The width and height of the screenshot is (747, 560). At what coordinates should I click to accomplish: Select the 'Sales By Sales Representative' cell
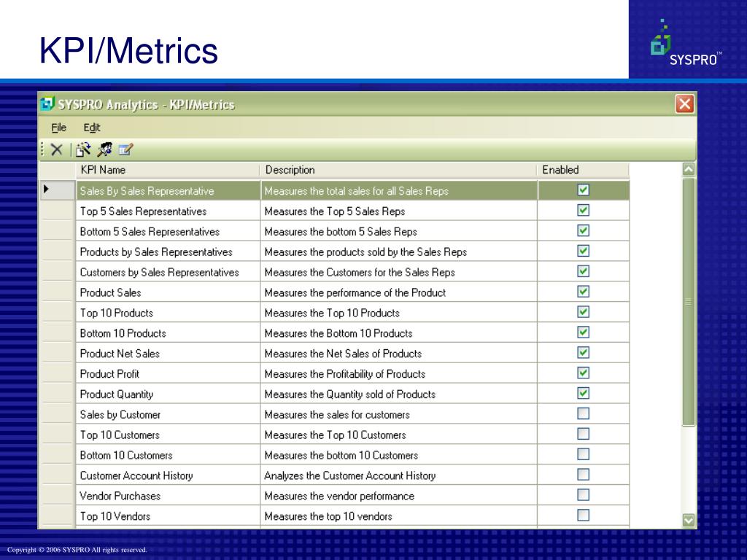[x=169, y=190]
